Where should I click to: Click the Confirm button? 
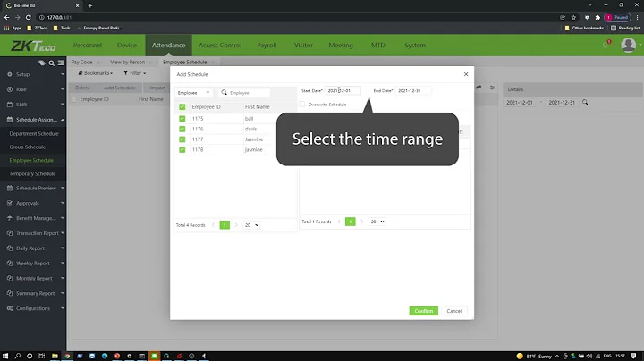(x=423, y=311)
